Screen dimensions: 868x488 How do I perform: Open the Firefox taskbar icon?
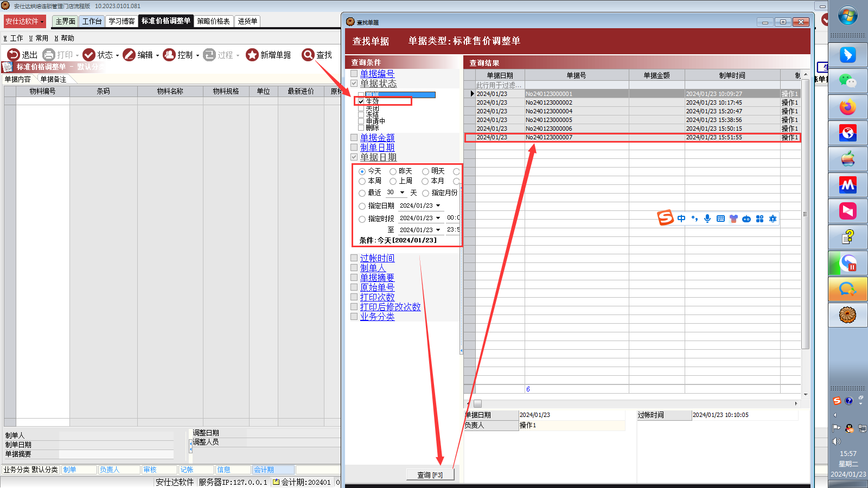coord(848,107)
